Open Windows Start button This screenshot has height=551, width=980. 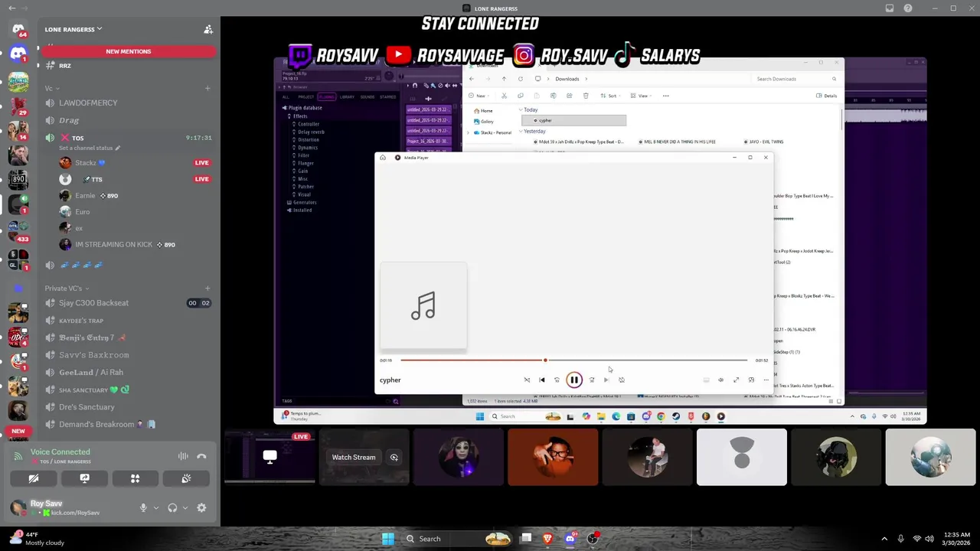pos(388,539)
